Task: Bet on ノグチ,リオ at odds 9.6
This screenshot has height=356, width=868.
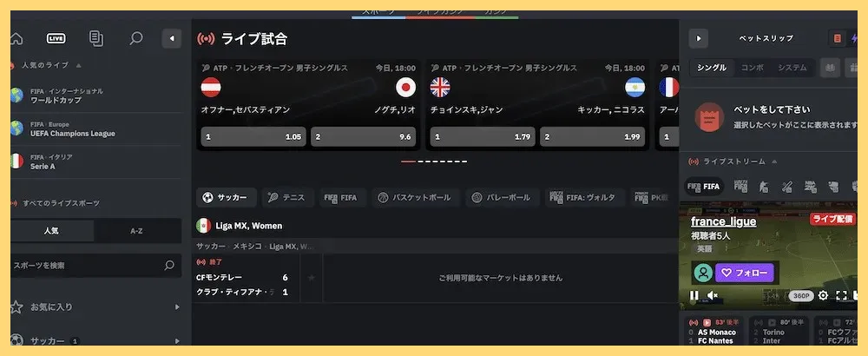Action: 363,136
